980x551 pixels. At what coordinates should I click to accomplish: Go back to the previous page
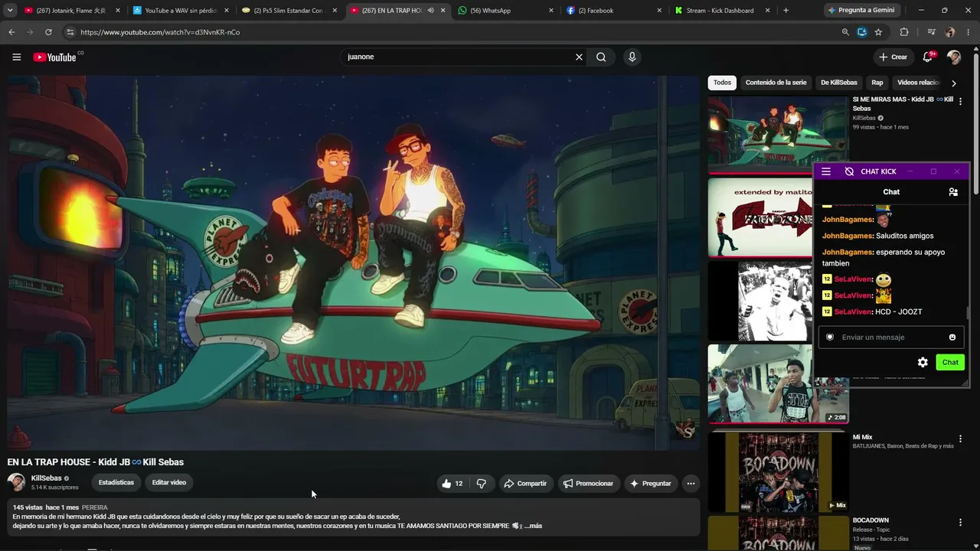point(11,32)
